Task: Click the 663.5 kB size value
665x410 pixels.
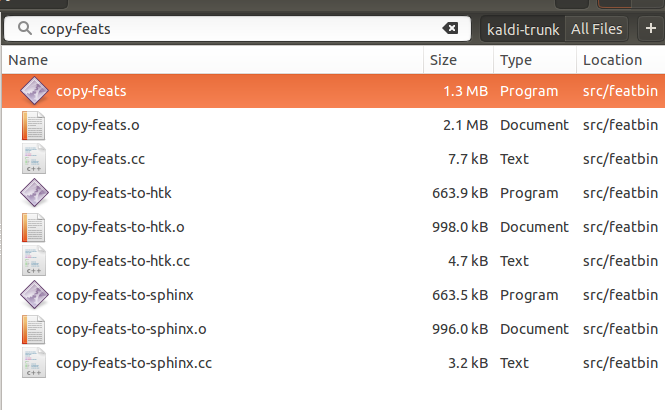Action: click(x=460, y=295)
